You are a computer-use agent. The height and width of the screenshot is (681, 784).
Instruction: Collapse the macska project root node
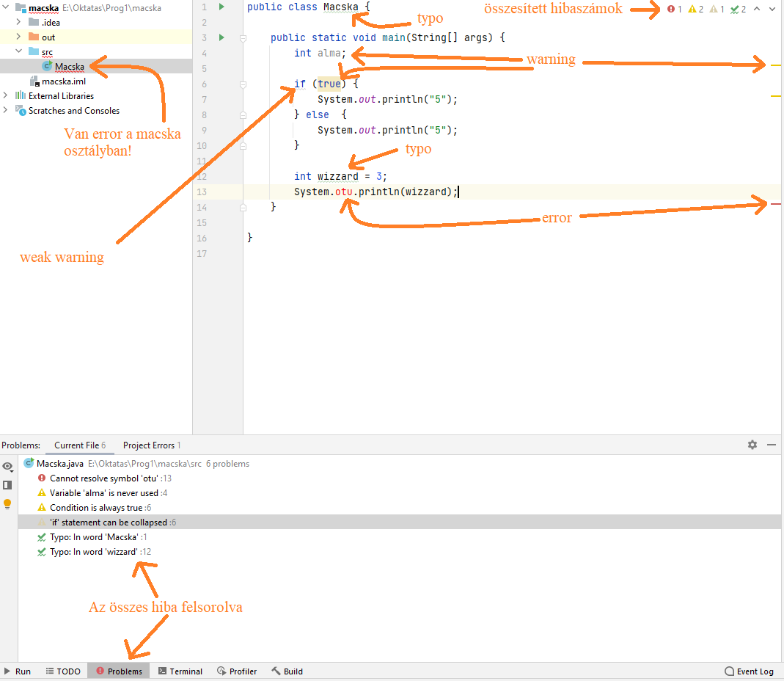[x=6, y=7]
